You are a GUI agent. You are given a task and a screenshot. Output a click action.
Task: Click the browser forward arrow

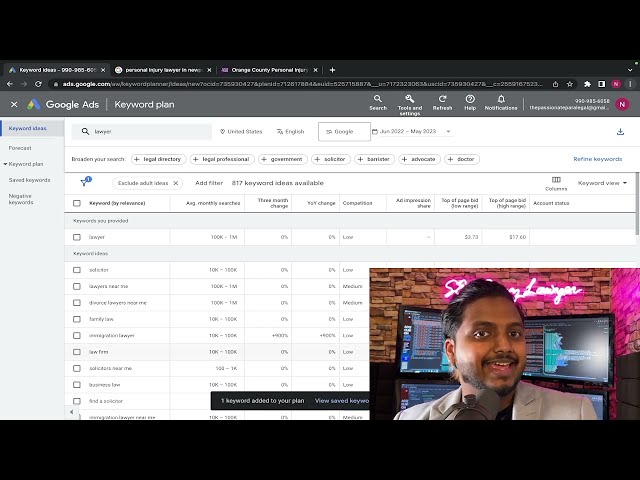(24, 84)
